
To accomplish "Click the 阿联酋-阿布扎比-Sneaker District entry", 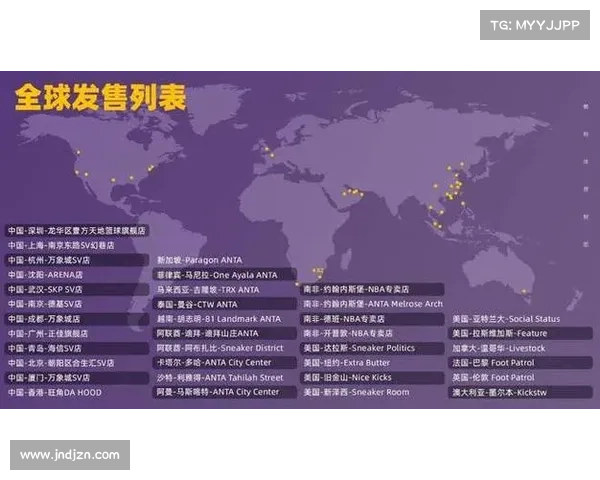I will 220,348.
